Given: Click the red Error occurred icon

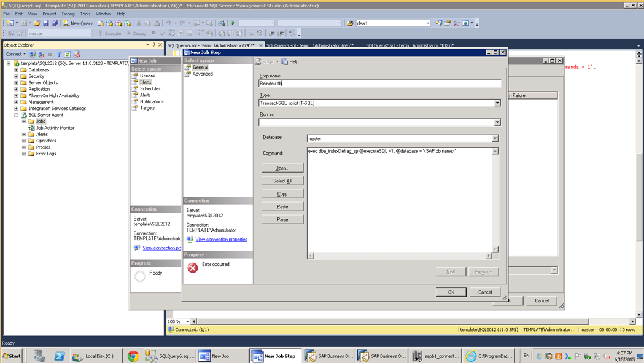Looking at the screenshot, I should [193, 268].
